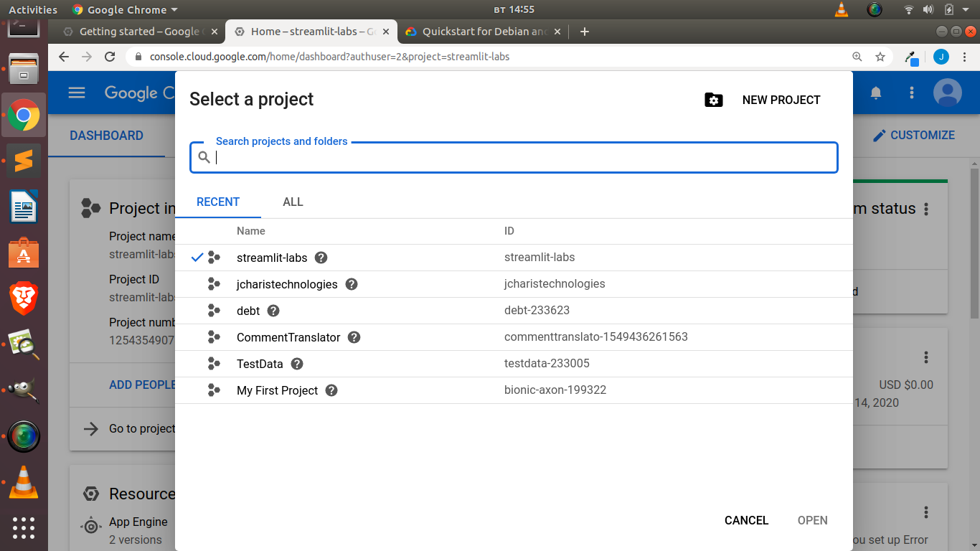Click the help icon beside CommentTranslator

[x=354, y=337]
